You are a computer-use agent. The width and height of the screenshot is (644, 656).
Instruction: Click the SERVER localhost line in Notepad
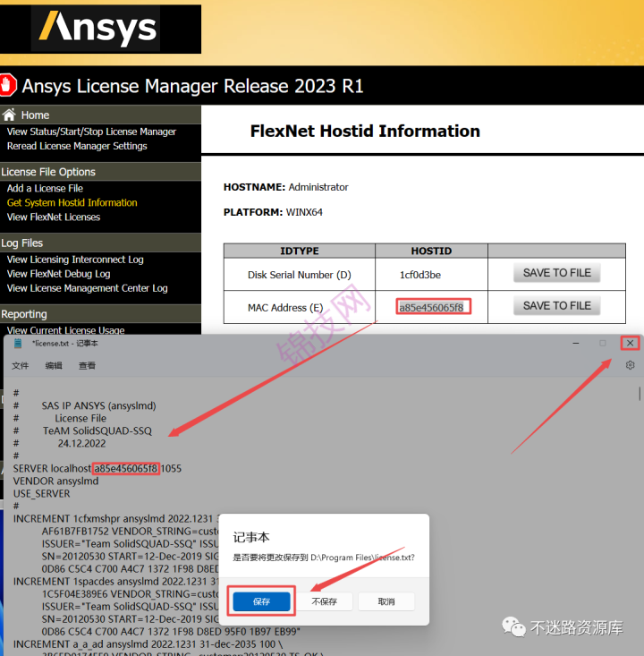(97, 469)
